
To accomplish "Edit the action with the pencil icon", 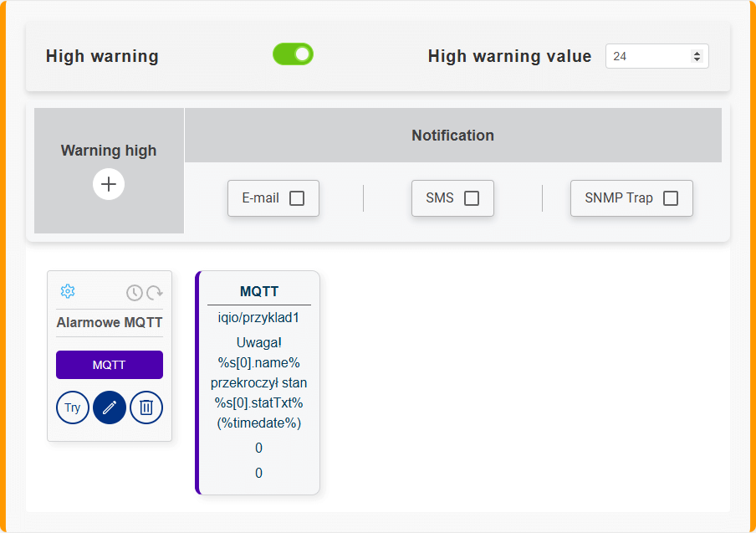I will [110, 407].
